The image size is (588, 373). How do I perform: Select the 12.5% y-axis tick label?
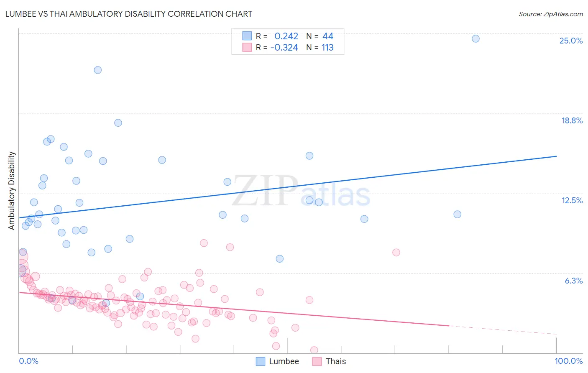click(x=572, y=200)
